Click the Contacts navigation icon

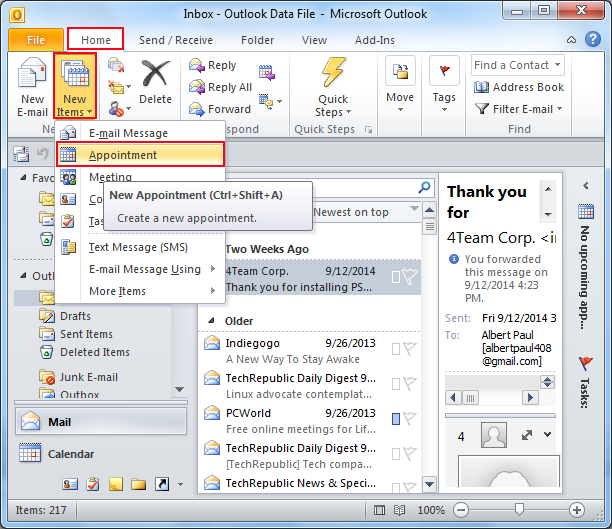(x=69, y=484)
